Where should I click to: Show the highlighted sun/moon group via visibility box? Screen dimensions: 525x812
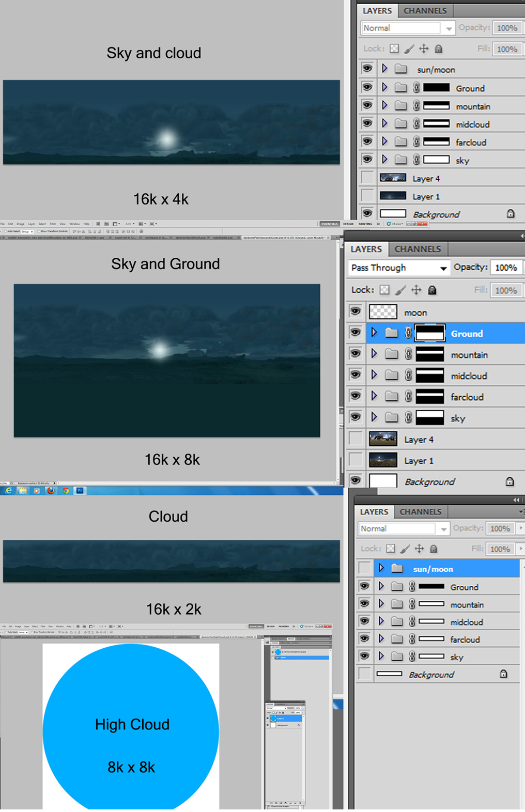coord(365,569)
